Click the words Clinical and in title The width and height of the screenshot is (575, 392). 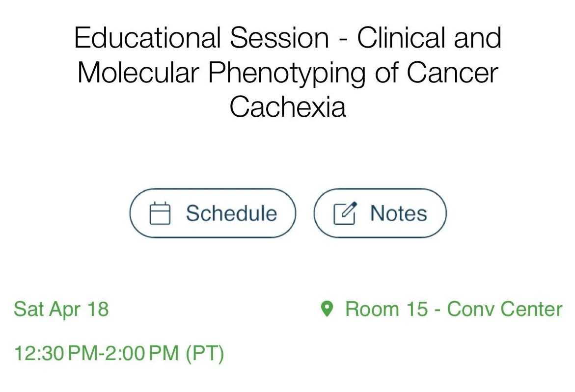point(429,39)
